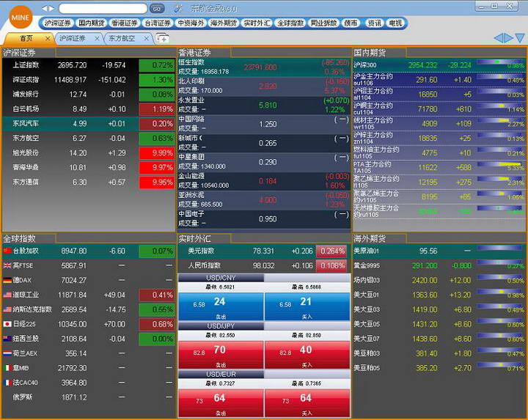Screen dimensions: 528x420
Task: Open the 实时外汇 menu
Action: click(257, 23)
